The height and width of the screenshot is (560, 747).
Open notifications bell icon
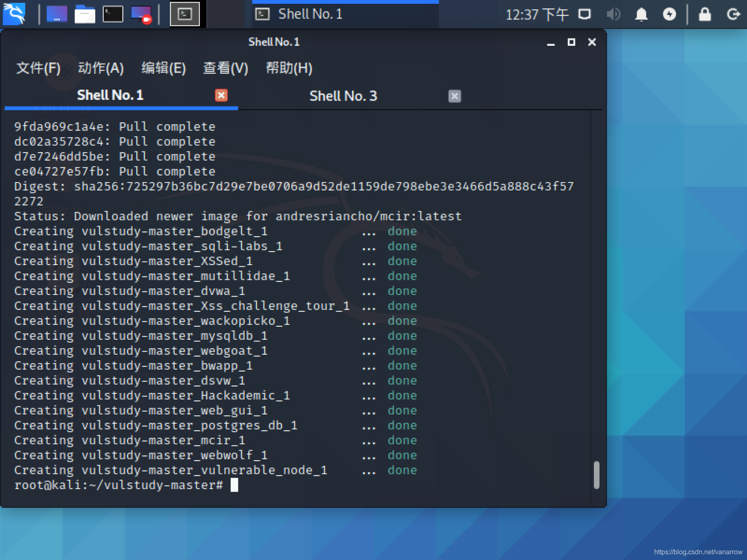tap(641, 14)
